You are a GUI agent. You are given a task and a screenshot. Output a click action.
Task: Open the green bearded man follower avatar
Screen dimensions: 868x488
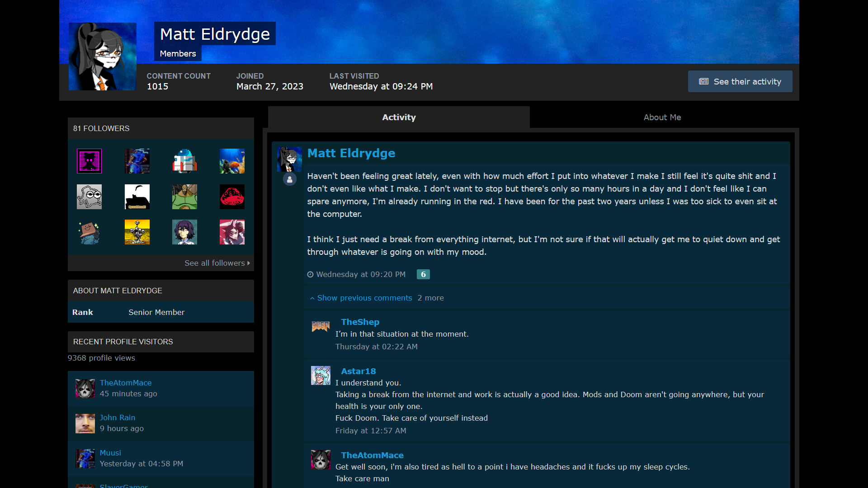[x=184, y=197]
